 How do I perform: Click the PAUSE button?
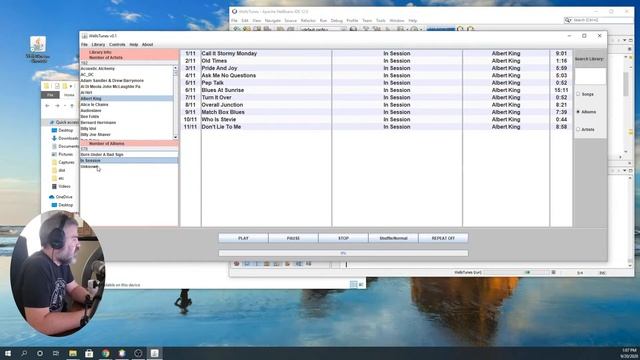293,238
